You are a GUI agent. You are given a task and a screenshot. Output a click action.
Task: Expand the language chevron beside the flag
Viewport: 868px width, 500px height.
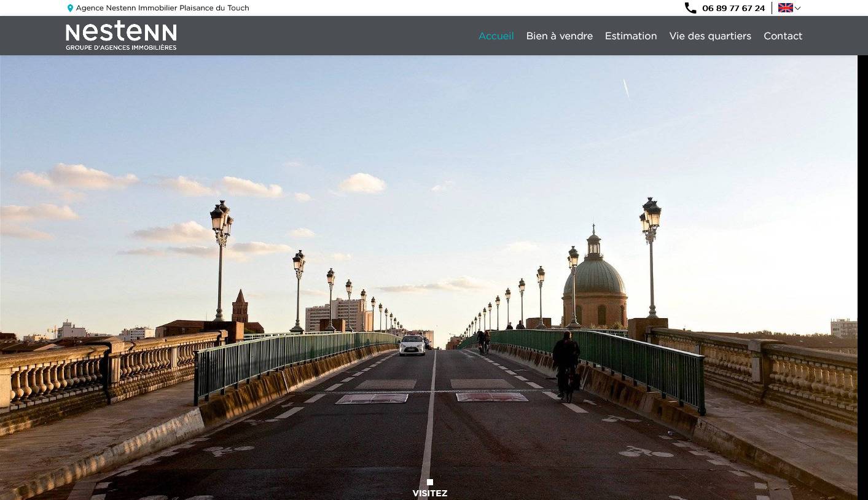pos(797,8)
